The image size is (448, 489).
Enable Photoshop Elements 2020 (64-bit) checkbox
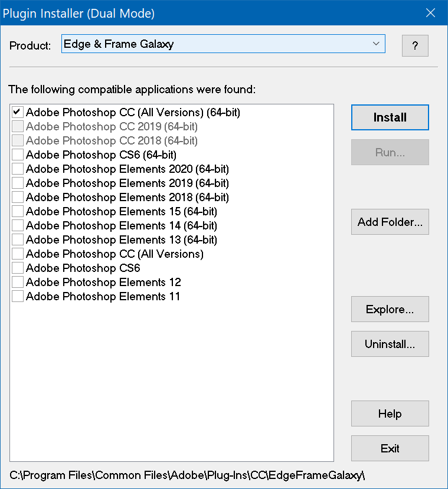coord(18,169)
